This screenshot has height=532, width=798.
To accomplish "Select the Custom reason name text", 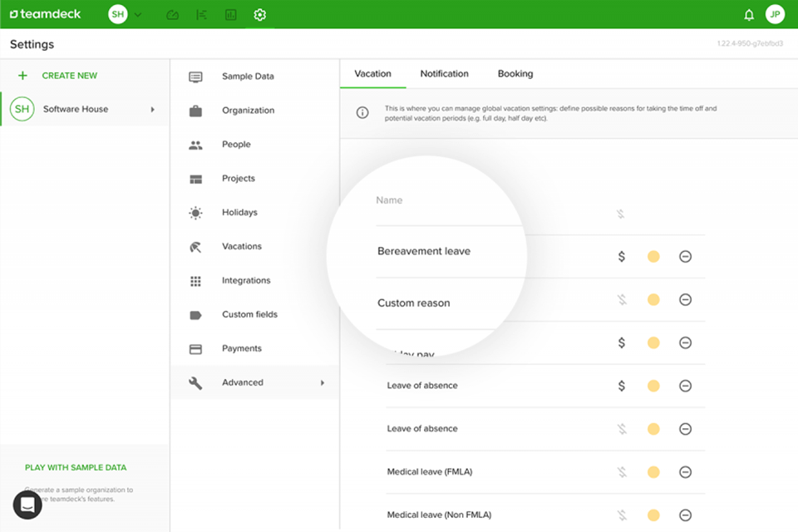I will (x=414, y=303).
